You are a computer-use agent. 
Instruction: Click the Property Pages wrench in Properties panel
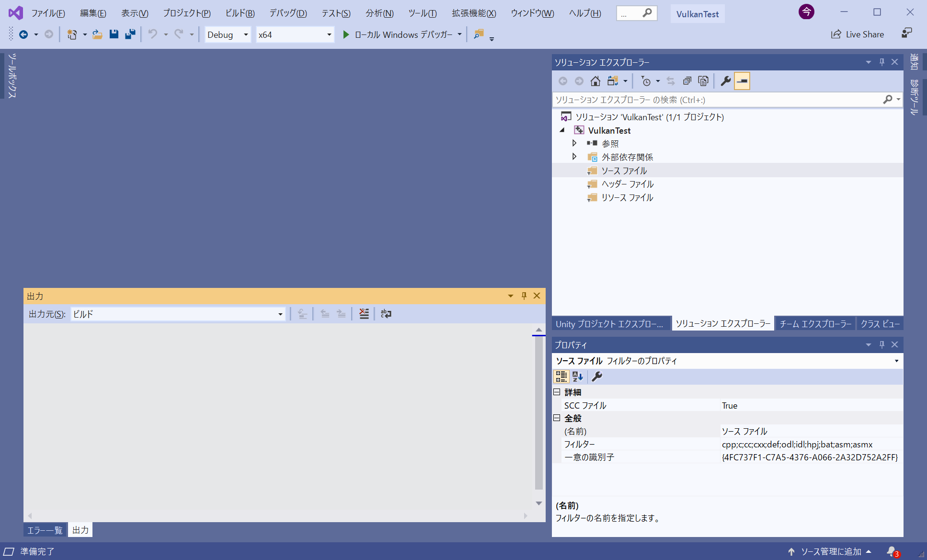click(x=597, y=377)
